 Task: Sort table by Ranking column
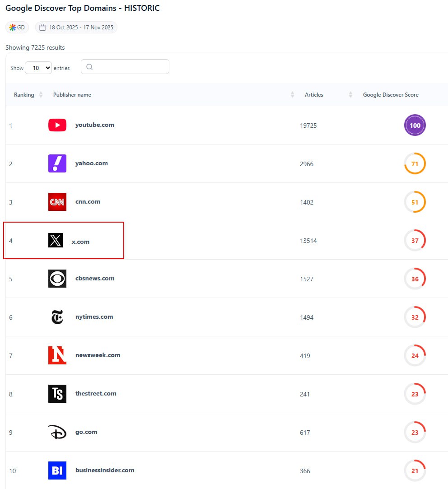click(41, 95)
